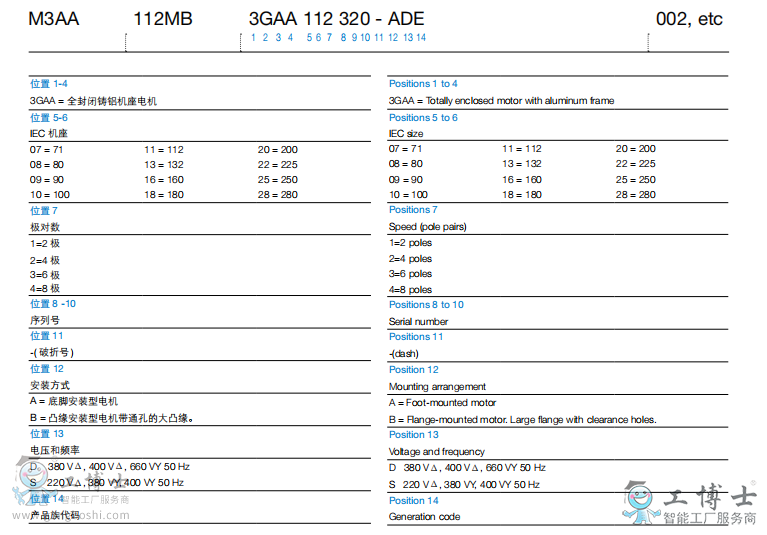Click the '112MB' header text

pyautogui.click(x=163, y=19)
